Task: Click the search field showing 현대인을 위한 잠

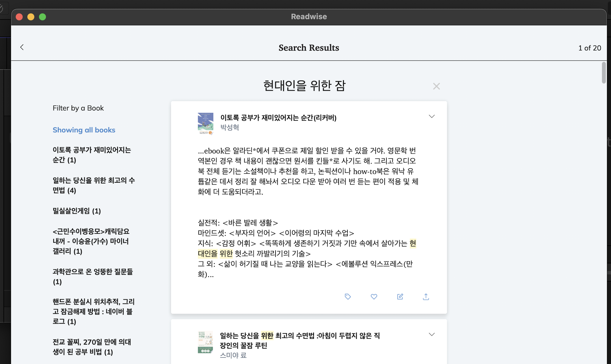Action: click(304, 86)
